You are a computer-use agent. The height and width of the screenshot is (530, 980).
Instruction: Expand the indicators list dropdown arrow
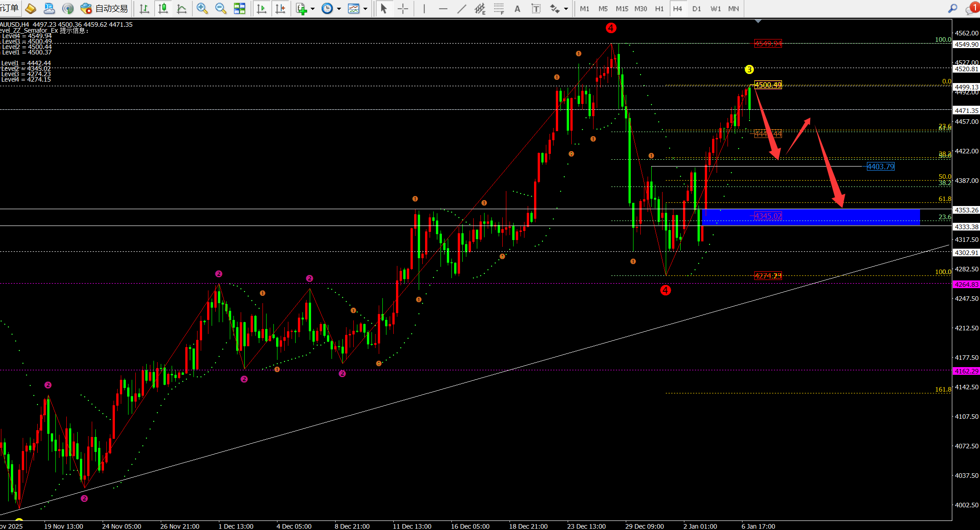tap(312, 9)
